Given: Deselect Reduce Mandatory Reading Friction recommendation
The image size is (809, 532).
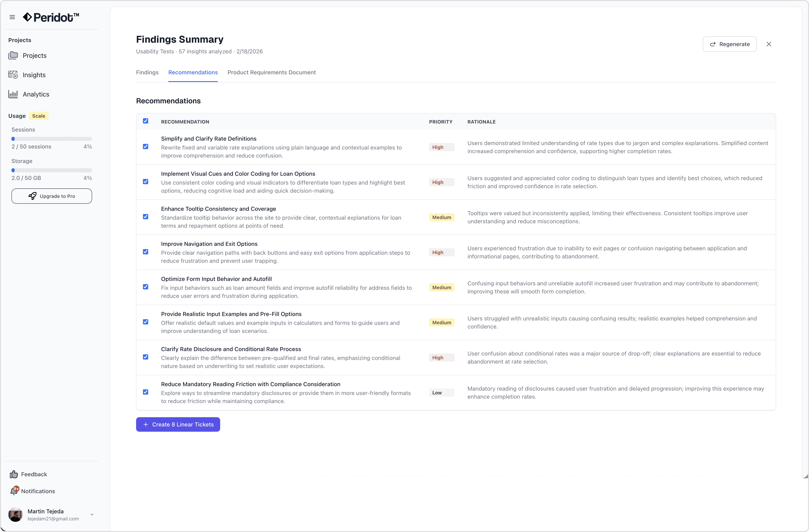Looking at the screenshot, I should (145, 392).
